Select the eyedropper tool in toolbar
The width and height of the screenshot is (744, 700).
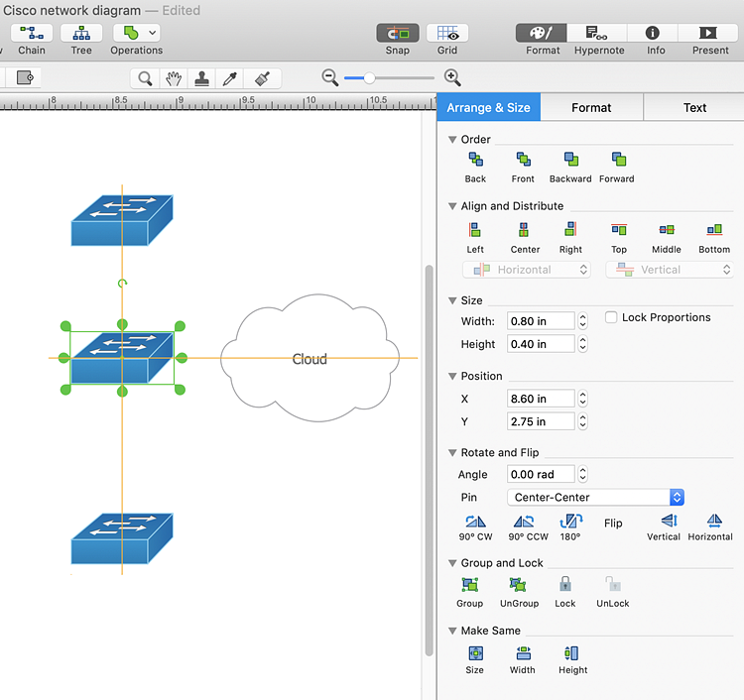click(232, 78)
